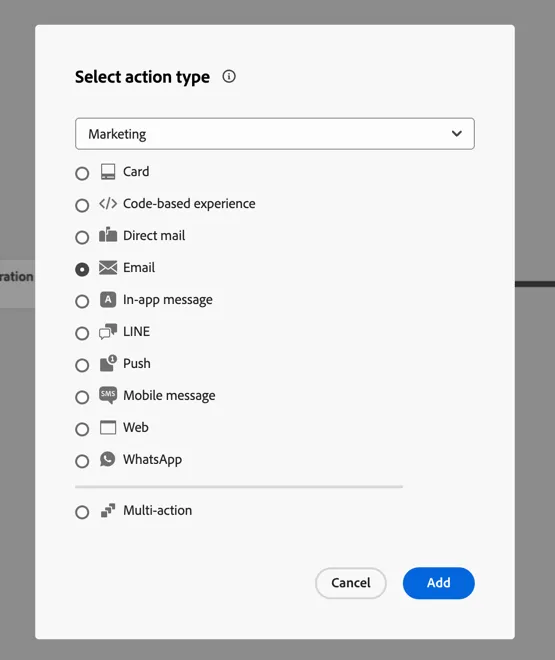The width and height of the screenshot is (555, 660).
Task: Choose the Web radio button
Action: [x=82, y=429]
